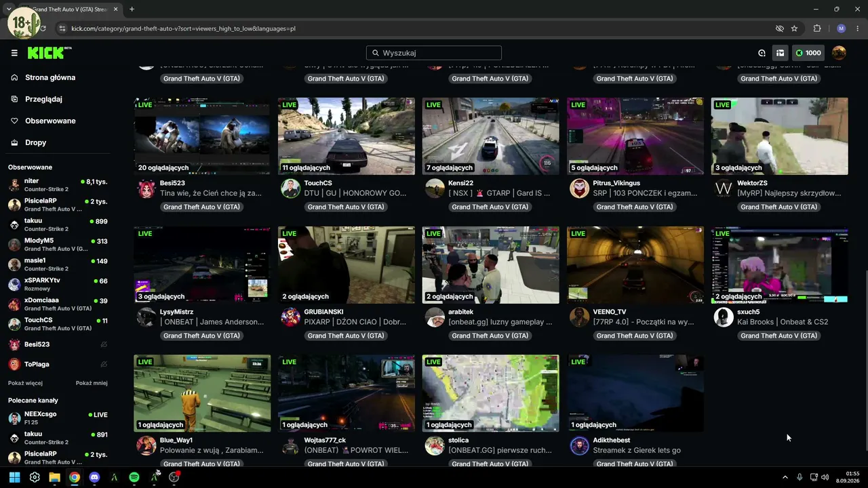Open masle1 channel in sidebar
This screenshot has width=868, height=488.
point(58,264)
